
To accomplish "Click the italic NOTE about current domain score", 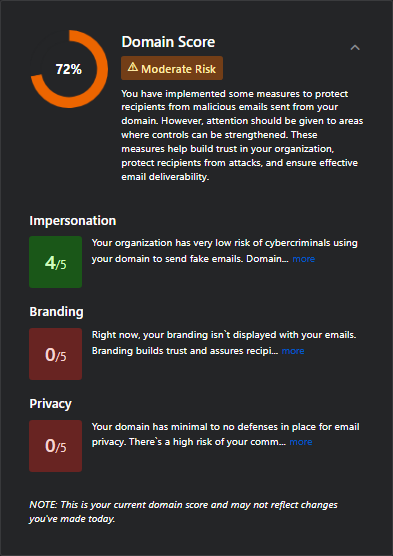I will [x=183, y=512].
